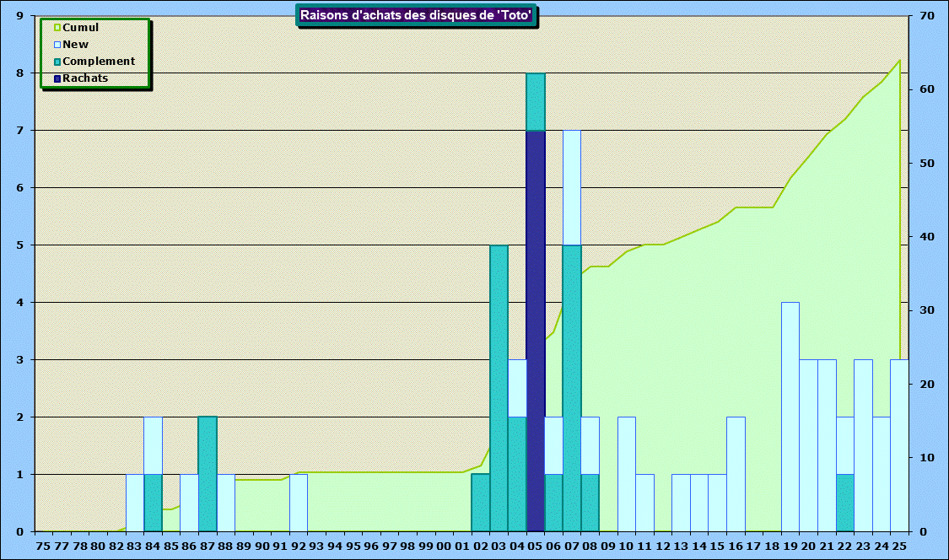Click the Complement segment in the year 22 bar
The image size is (949, 560).
(x=845, y=503)
